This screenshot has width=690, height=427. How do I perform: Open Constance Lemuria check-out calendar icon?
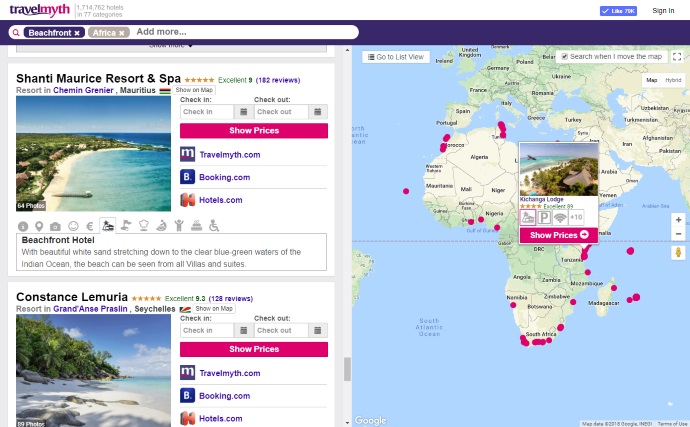(x=317, y=330)
